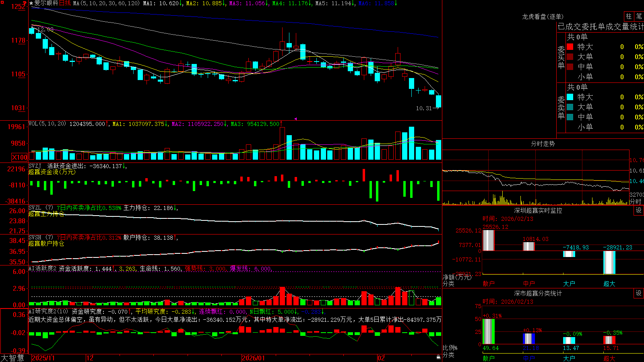Click the 12 month marker on timeline
This screenshot has height=362, width=644.
(x=90, y=358)
